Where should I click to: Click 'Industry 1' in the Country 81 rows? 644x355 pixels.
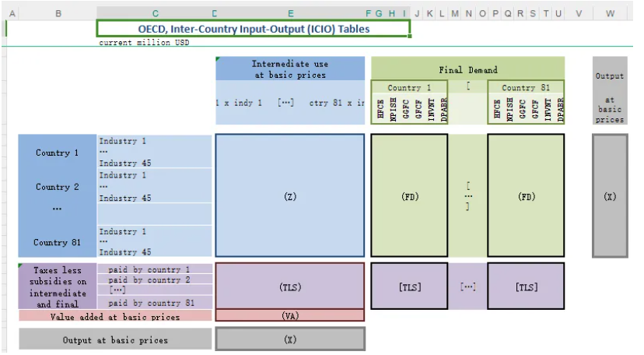point(122,231)
